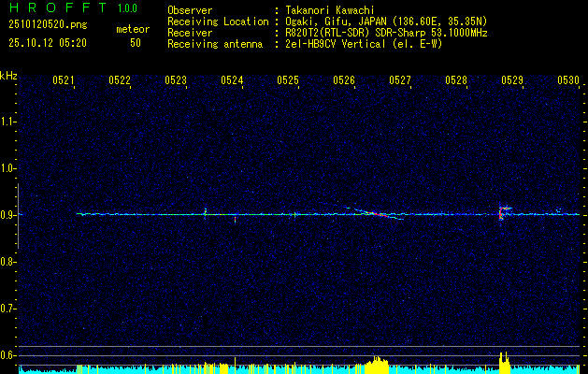588x374 pixels.
Task: Click the 0522 time marker
Action: pos(120,80)
